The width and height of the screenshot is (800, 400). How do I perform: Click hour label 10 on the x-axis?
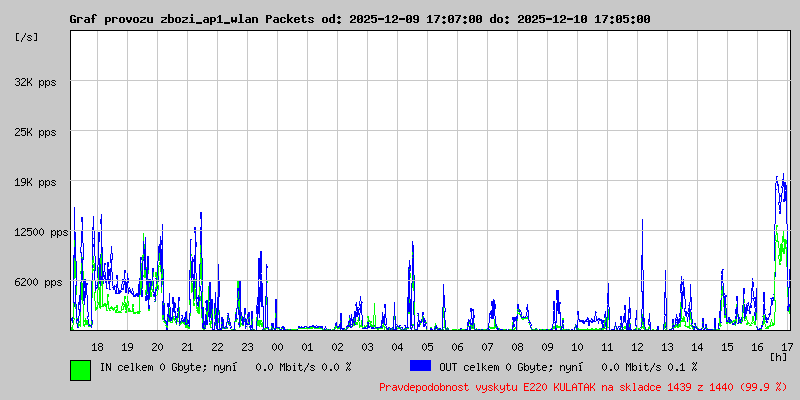(578, 347)
